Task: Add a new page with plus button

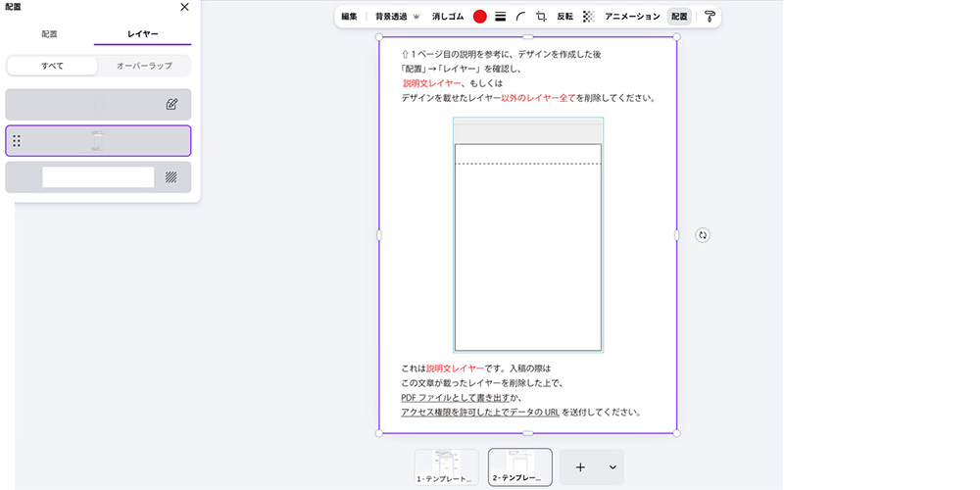Action: [x=580, y=467]
